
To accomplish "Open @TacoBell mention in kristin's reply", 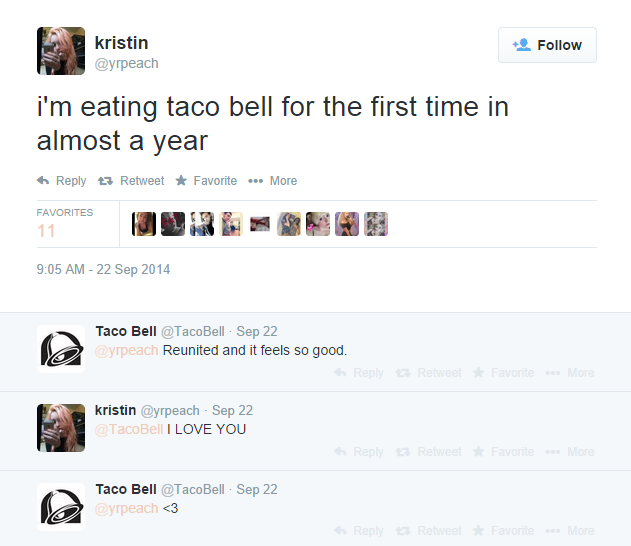I will tap(129, 430).
